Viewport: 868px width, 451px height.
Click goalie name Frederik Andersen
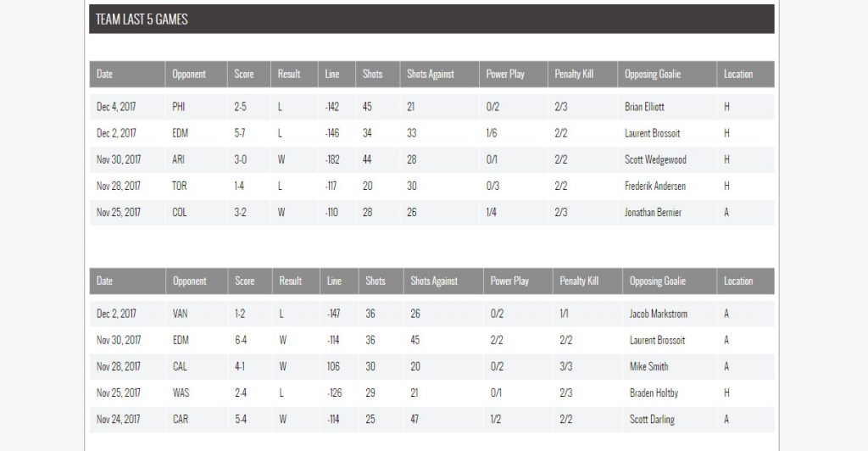[x=655, y=186]
